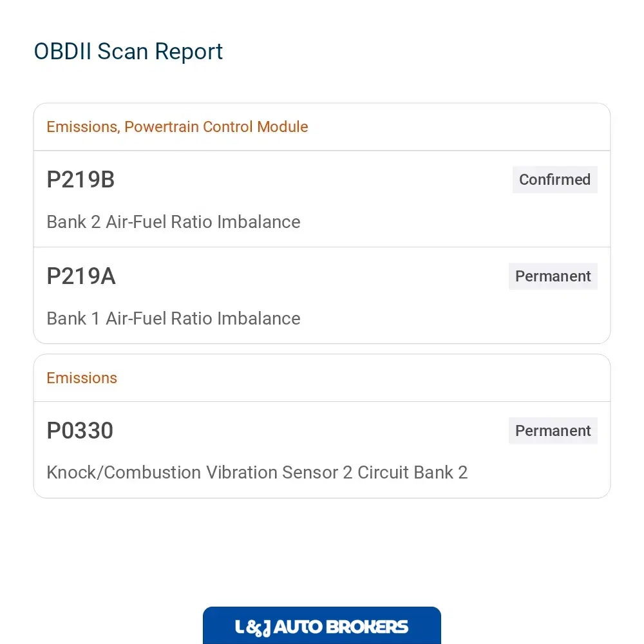Click the word Report in the title

click(x=189, y=52)
